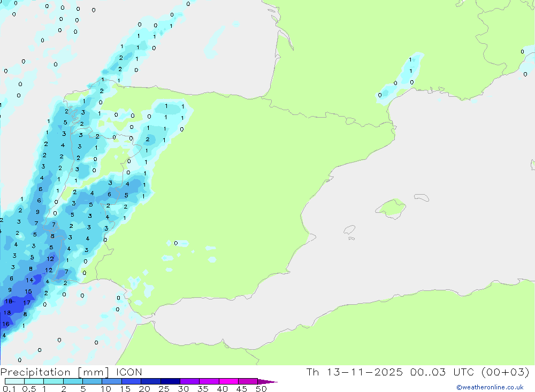Click the "Th 13-11-2025" date text
The width and height of the screenshot is (535, 392).
click(355, 372)
